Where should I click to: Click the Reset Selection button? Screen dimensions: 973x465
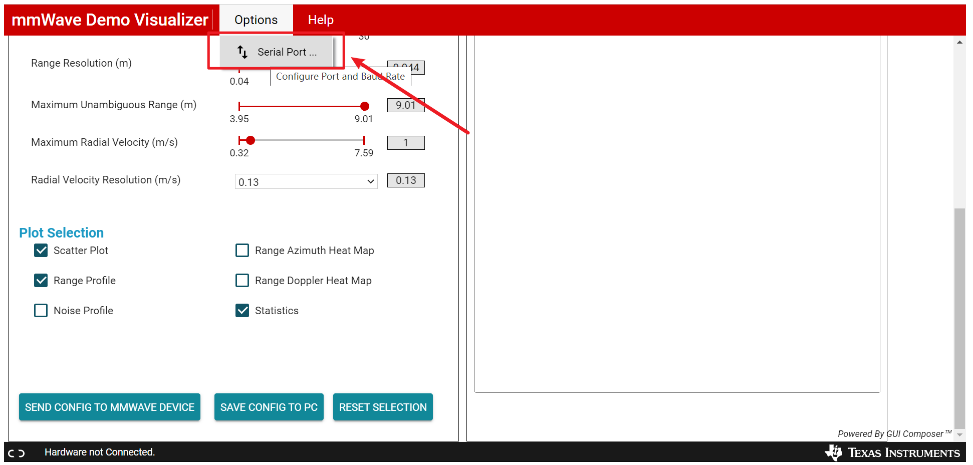tap(383, 407)
